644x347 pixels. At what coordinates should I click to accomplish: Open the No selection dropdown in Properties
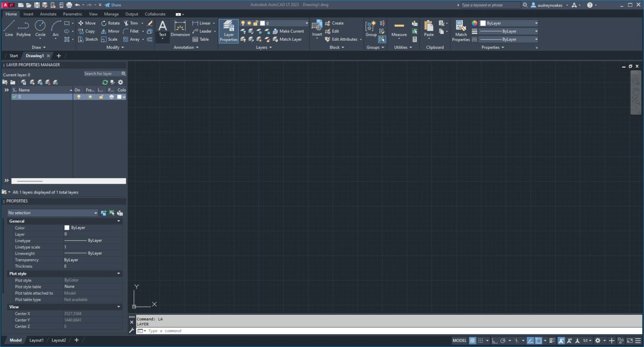95,213
